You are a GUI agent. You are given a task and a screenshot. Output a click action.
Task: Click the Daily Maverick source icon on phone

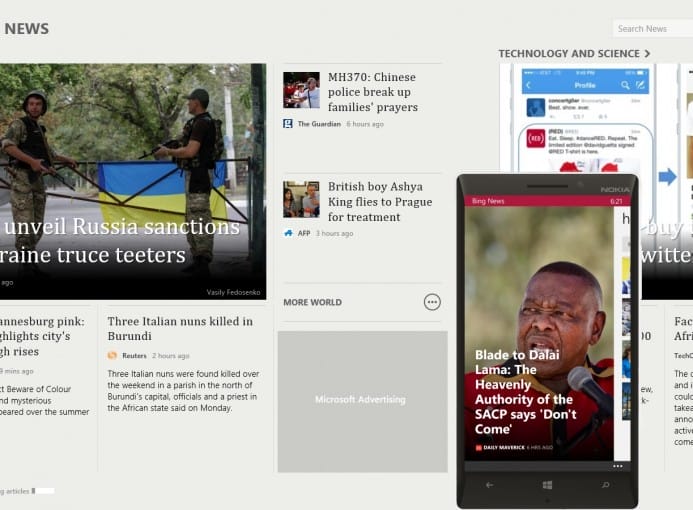click(x=478, y=448)
